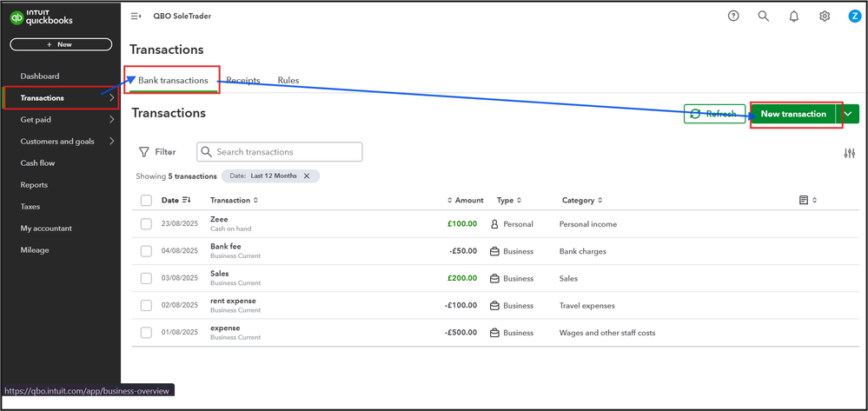Click the Wages and other staff costs category

tap(607, 333)
